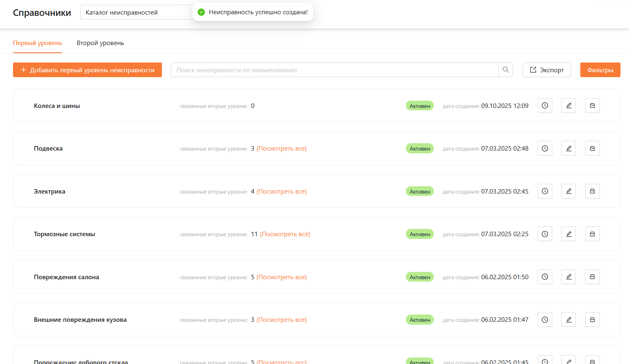Edit the Колеса и шины entry

[568, 106]
